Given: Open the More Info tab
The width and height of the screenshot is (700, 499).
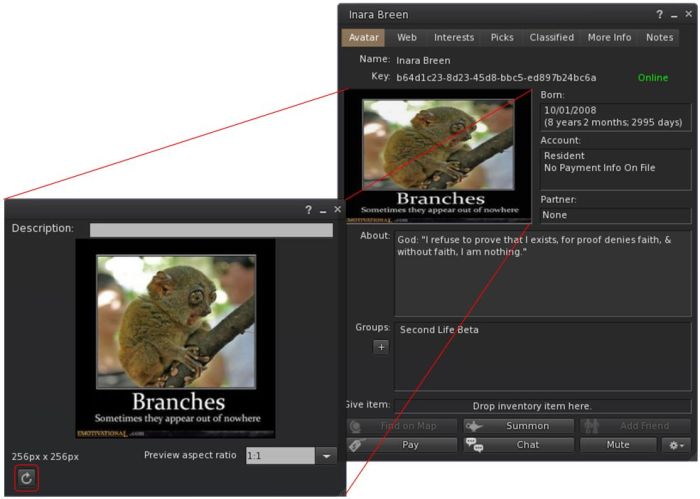Looking at the screenshot, I should (x=609, y=37).
